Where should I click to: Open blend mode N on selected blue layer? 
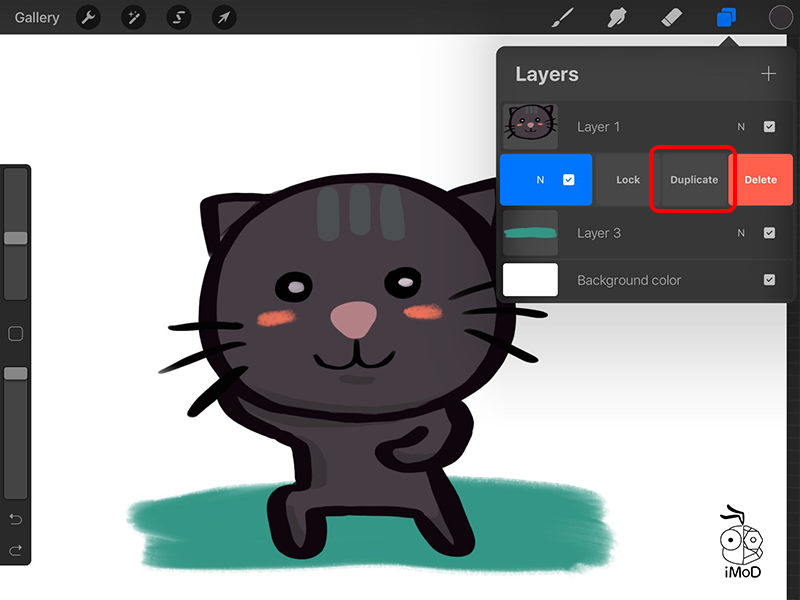[x=540, y=180]
